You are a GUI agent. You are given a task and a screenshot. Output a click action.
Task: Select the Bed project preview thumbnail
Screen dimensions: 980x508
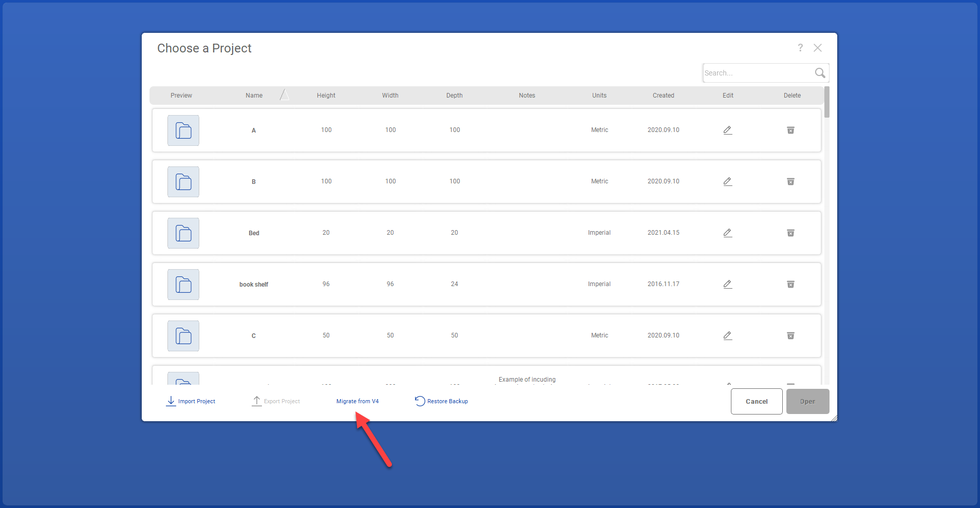tap(183, 233)
